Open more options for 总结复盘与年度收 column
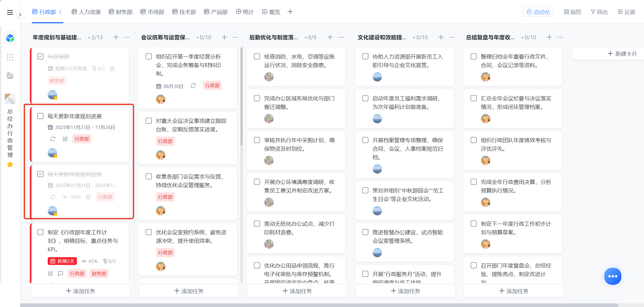 560,37
